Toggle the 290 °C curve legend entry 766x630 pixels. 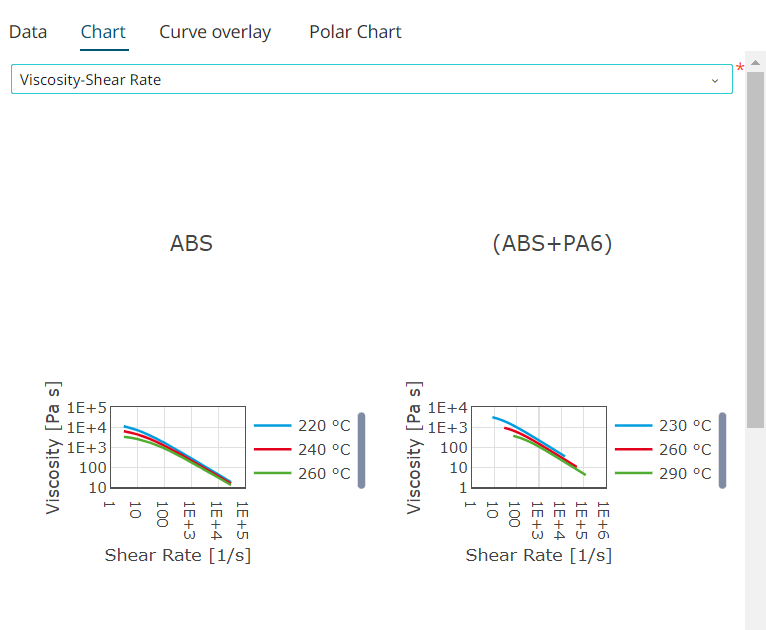663,474
